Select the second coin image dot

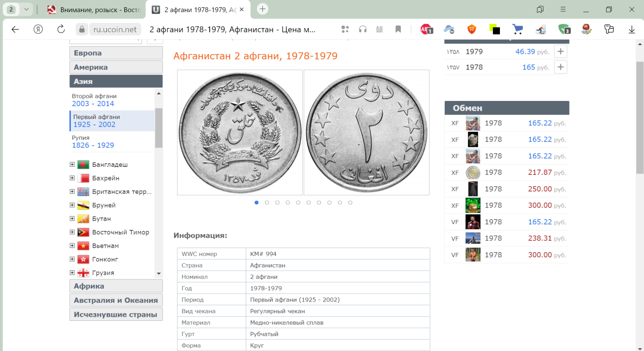pos(267,203)
